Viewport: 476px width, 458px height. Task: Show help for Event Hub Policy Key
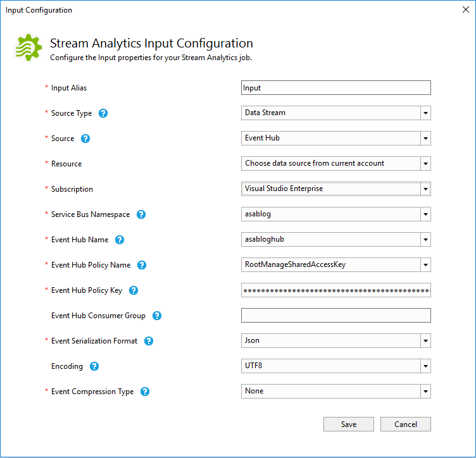(134, 290)
